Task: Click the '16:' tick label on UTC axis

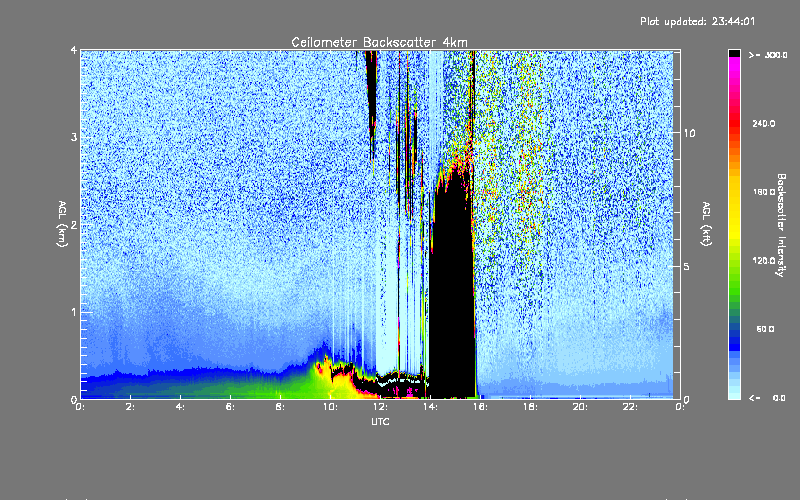Action: pos(480,407)
